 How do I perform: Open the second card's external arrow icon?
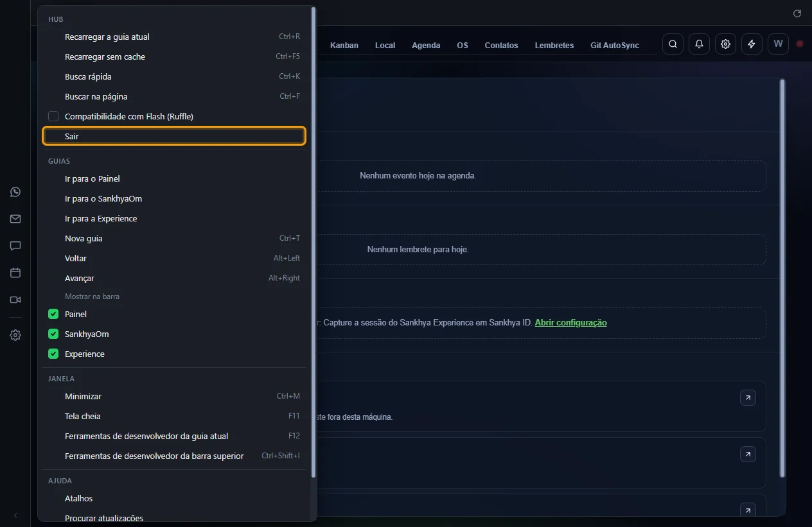pos(748,454)
